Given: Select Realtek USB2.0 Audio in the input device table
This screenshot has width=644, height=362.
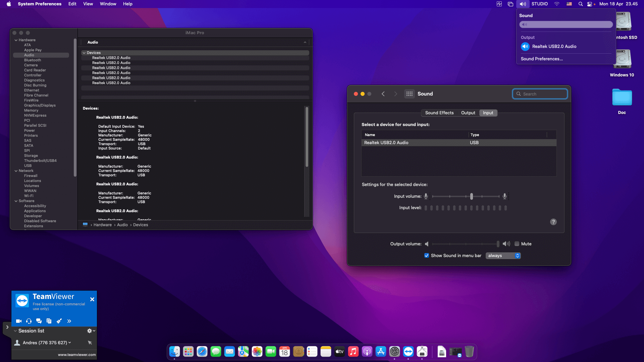Looking at the screenshot, I should tap(459, 143).
